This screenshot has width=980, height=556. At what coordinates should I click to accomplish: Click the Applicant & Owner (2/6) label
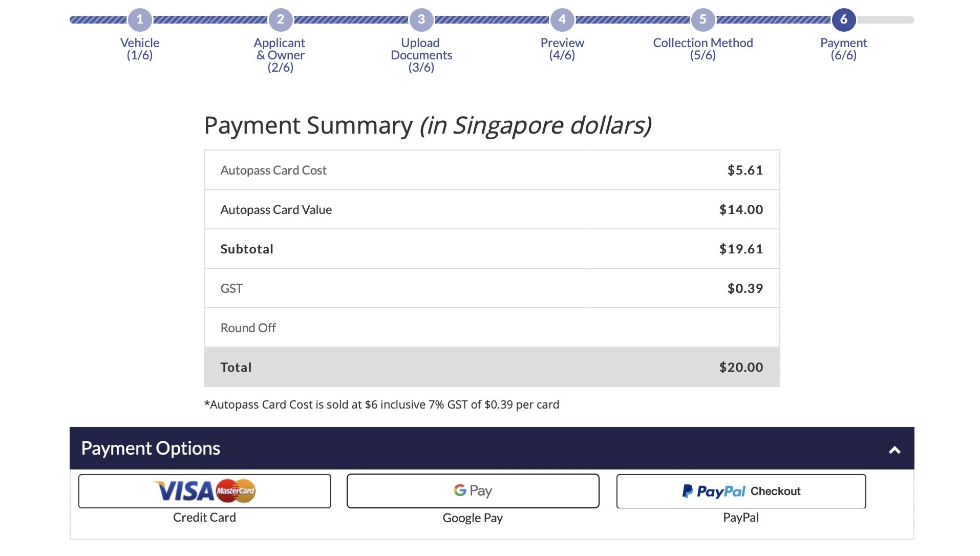281,55
